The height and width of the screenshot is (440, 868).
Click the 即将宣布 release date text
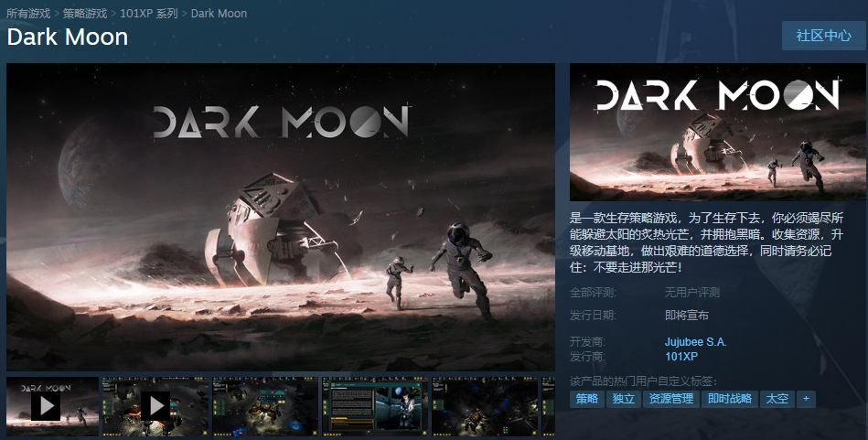point(687,316)
